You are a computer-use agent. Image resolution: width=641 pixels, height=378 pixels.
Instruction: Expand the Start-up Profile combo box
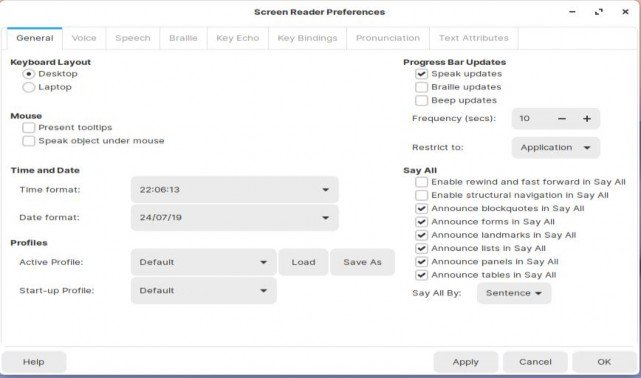pos(204,291)
